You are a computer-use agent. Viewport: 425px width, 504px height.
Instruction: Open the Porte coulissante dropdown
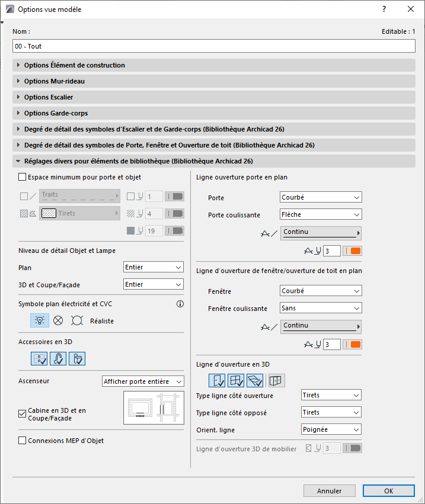click(x=321, y=214)
